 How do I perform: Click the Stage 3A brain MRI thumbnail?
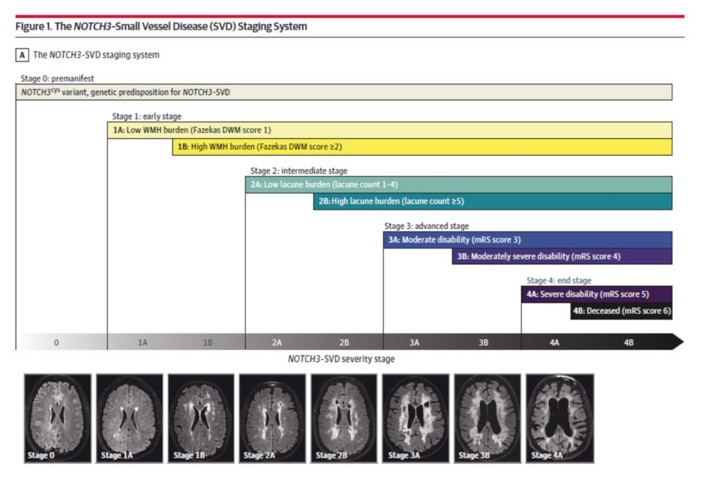point(416,418)
